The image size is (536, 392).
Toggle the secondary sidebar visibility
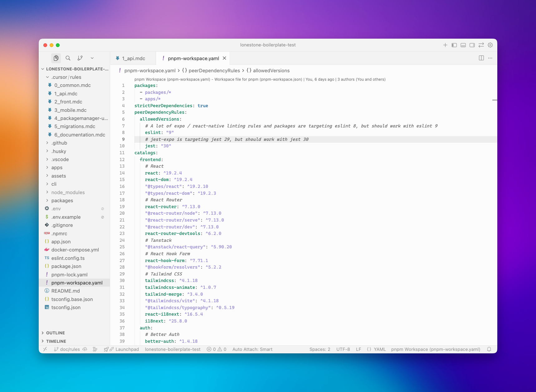[x=472, y=45]
